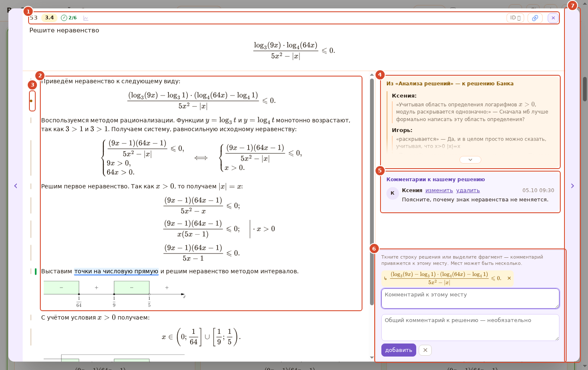Click the problem statement «Решите неравенство»
Viewport: 588px width, 370px height.
pyautogui.click(x=64, y=30)
